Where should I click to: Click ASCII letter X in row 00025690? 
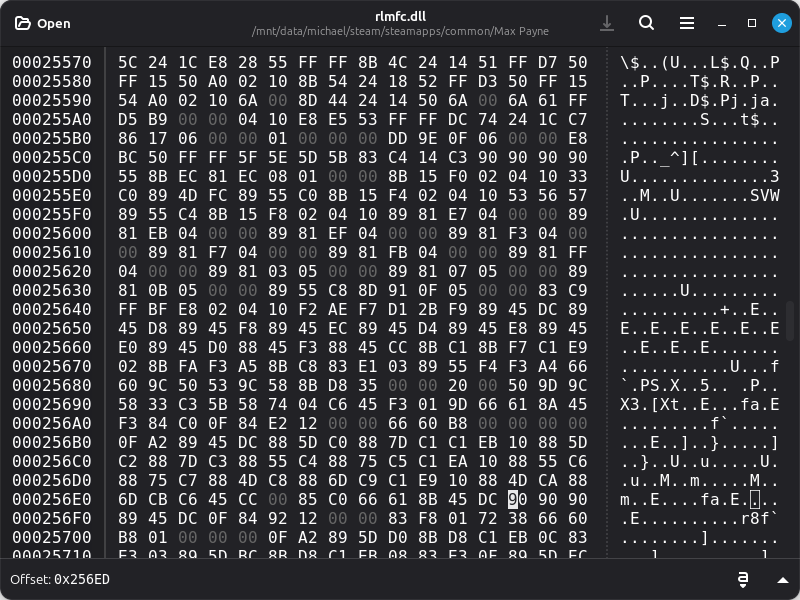pyautogui.click(x=625, y=405)
